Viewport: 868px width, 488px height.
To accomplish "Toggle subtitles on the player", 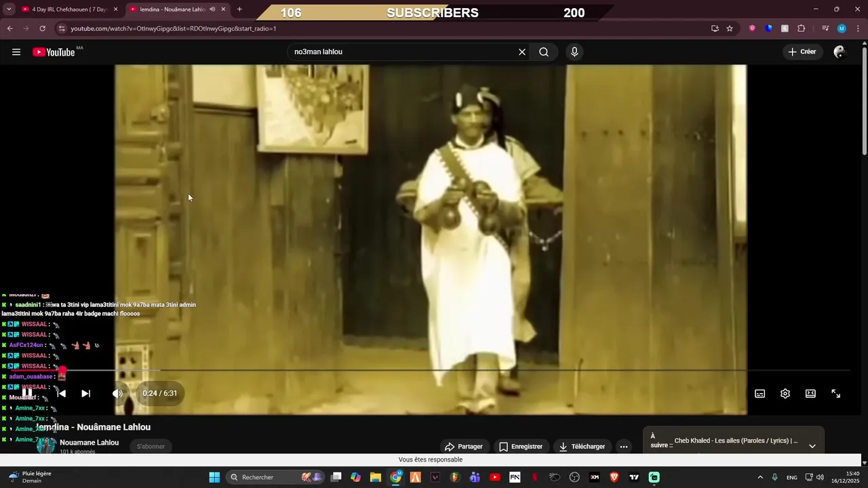I will click(760, 394).
